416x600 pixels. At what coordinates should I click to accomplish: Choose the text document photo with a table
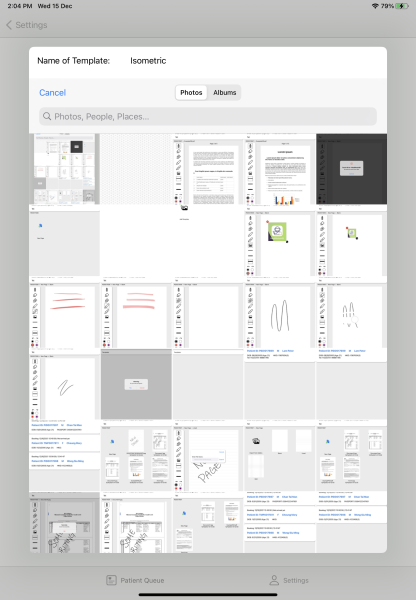click(x=208, y=169)
